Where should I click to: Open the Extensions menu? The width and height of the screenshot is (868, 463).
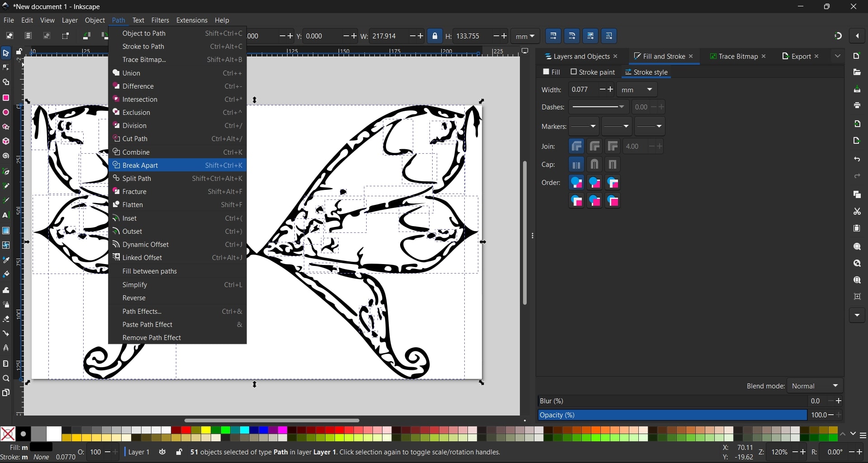pos(192,20)
